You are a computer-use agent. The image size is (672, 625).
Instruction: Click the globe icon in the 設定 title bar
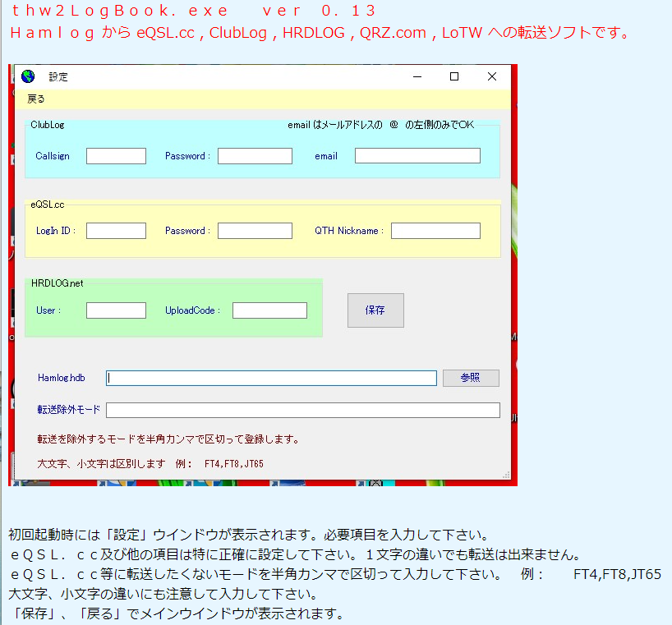(x=28, y=76)
